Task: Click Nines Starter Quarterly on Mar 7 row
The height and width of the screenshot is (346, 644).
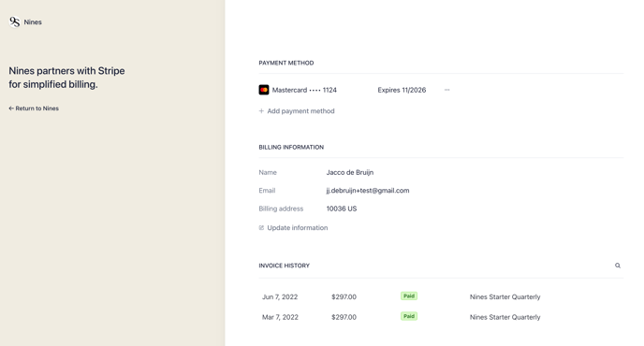Action: [505, 317]
